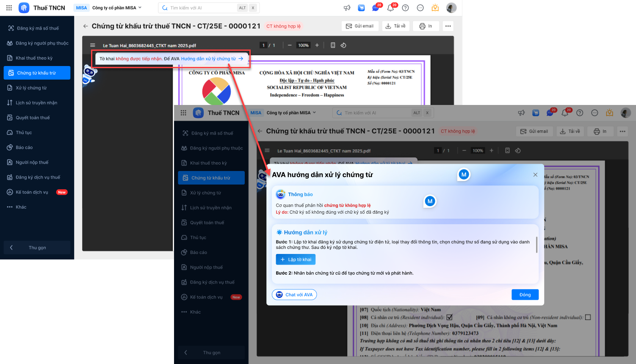
Task: Open the three-dot more actions button in background window
Action: pos(448,26)
